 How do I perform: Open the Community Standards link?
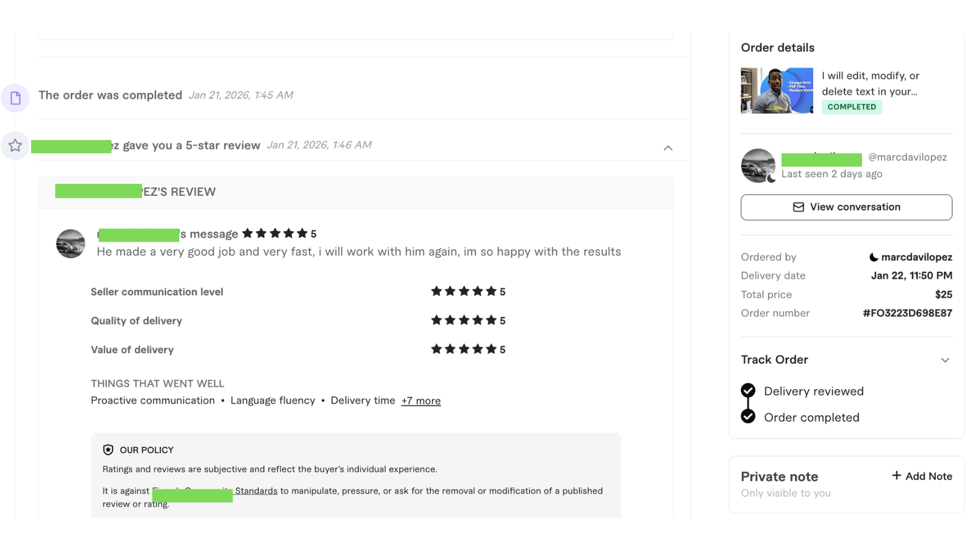tap(256, 491)
